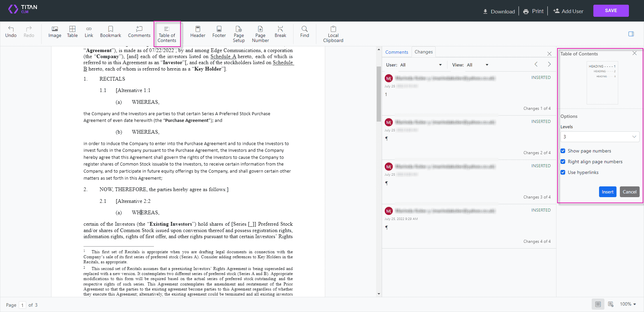Uncheck Show page numbers

pos(563,151)
